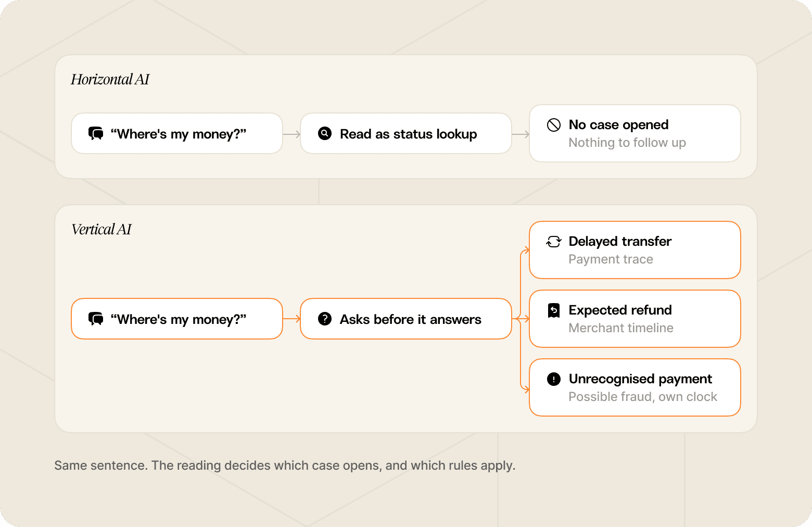Click the Unrecognised payment exclamation icon
Screen dimensions: 812x527
tap(554, 379)
